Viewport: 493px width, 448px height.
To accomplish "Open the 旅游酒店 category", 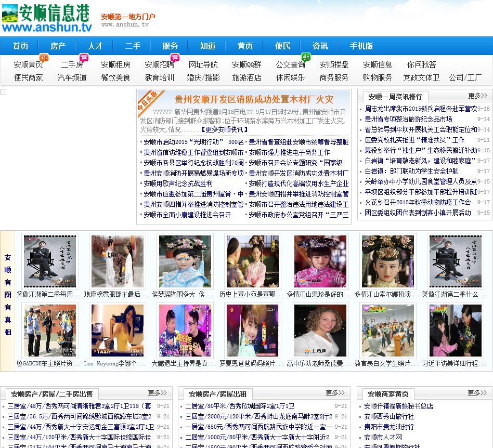I will click(247, 77).
